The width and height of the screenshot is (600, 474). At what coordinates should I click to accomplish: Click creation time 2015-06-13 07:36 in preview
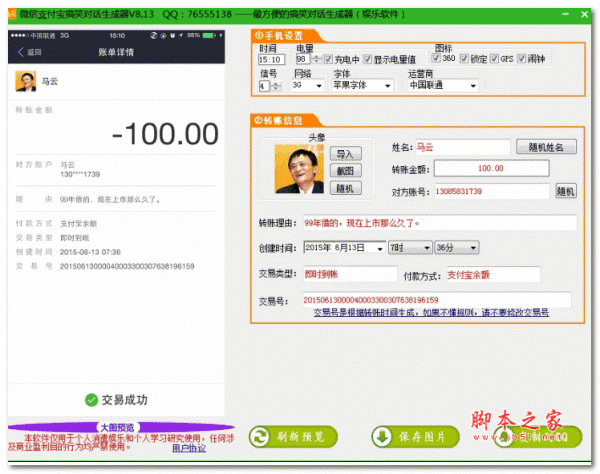(x=90, y=252)
